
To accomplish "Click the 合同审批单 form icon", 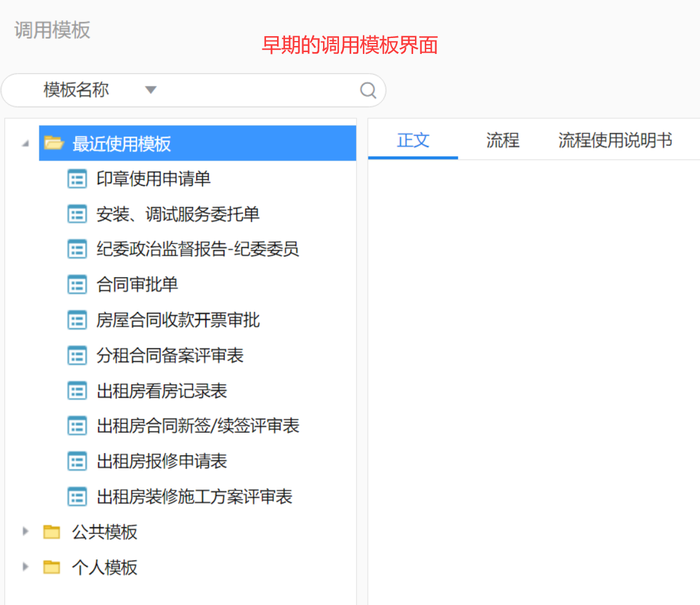I will pos(77,284).
